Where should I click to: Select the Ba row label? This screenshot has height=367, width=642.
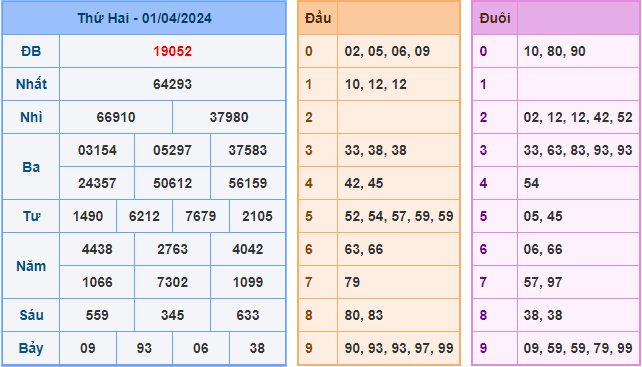[31, 167]
